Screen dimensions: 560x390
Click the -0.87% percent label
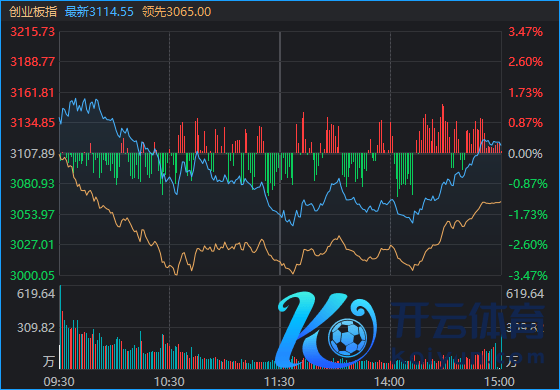coord(528,184)
